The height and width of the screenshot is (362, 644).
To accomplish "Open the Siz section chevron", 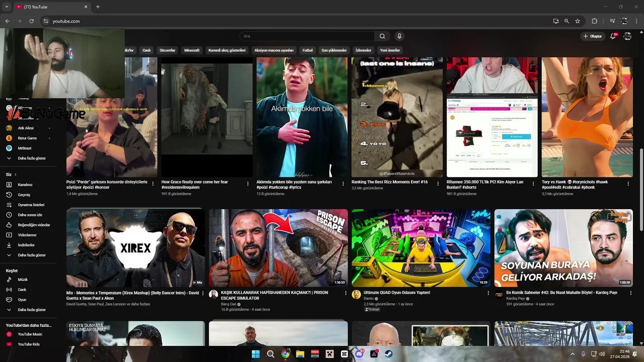I will point(16,174).
